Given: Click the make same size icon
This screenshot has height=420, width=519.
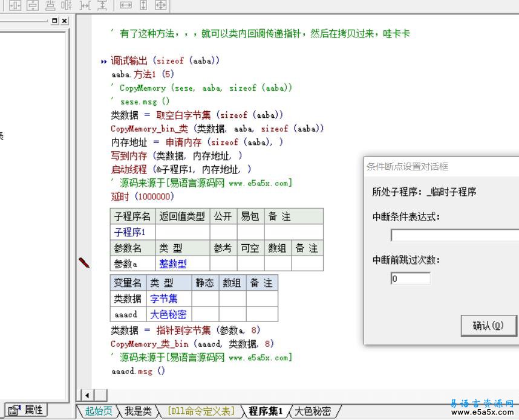Looking at the screenshot, I should (x=160, y=5).
